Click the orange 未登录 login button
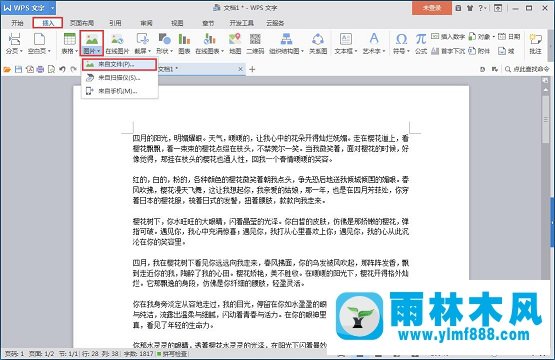Image resolution: width=555 pixels, height=360 pixels. (x=432, y=8)
